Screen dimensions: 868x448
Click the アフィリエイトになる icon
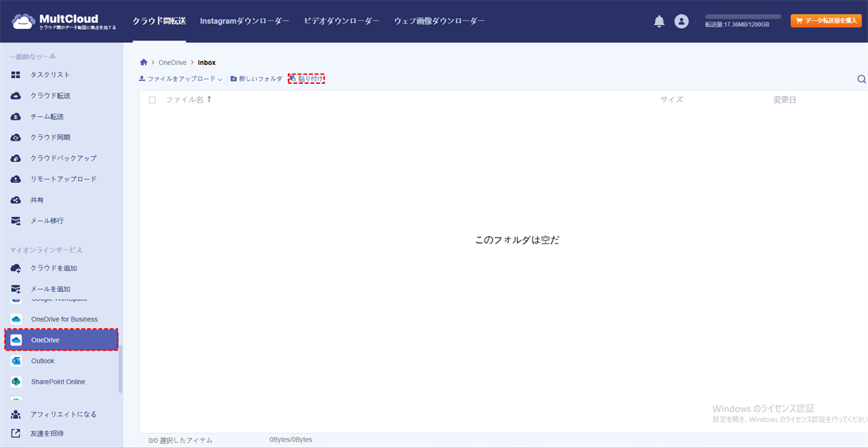(x=16, y=415)
